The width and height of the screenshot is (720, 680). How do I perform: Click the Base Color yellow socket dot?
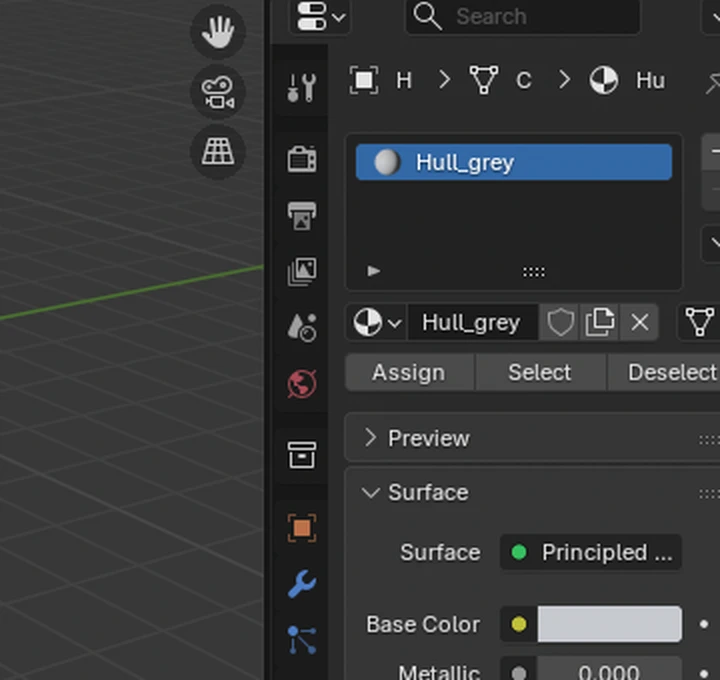pos(519,624)
